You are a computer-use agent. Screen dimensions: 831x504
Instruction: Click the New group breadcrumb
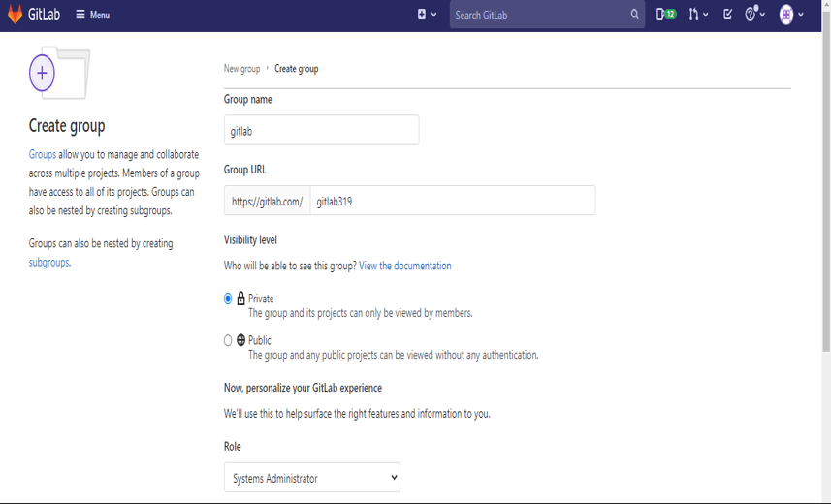point(241,69)
